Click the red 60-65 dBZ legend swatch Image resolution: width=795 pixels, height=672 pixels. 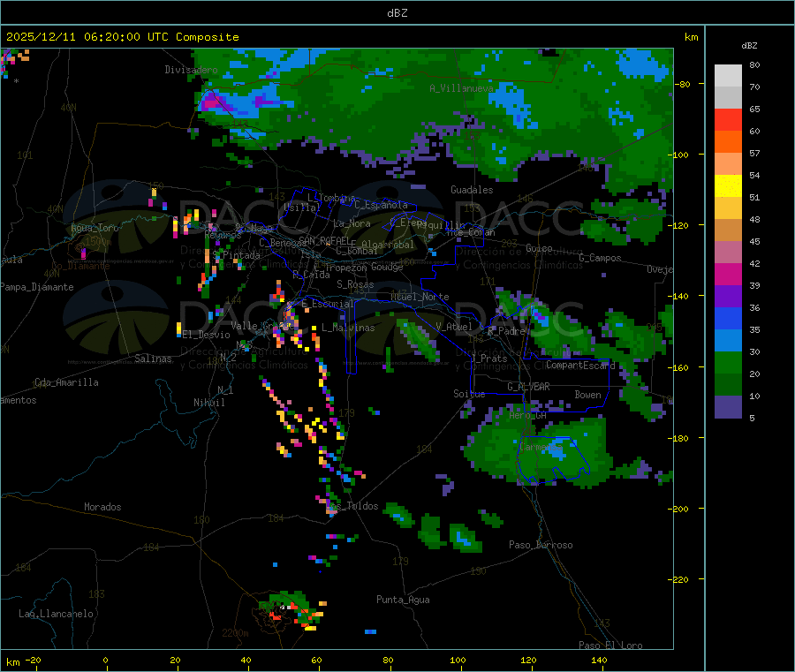click(x=728, y=119)
